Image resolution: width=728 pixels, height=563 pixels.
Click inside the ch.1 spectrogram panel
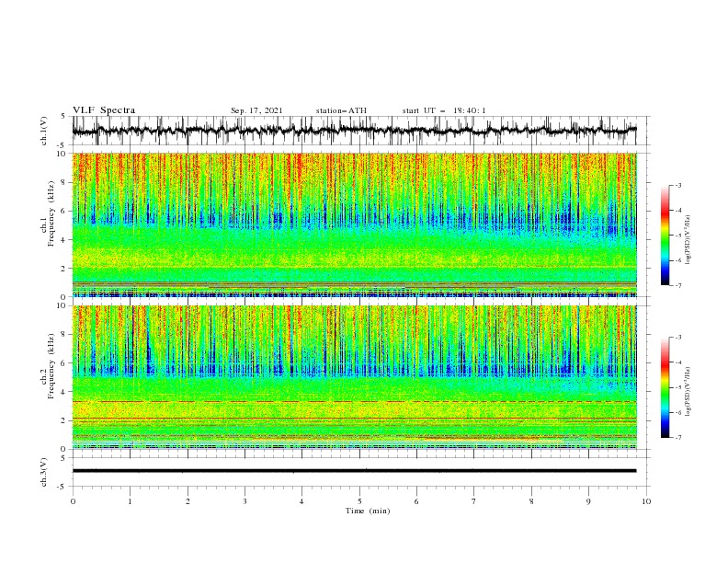pos(354,224)
